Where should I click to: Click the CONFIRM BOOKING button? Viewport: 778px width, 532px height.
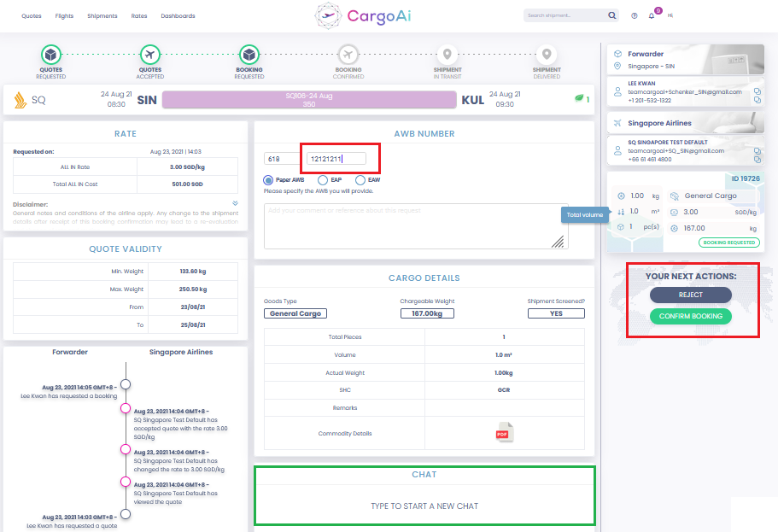coord(691,316)
